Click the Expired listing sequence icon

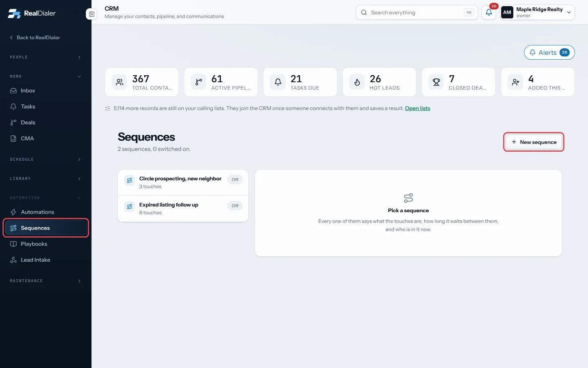[129, 206]
